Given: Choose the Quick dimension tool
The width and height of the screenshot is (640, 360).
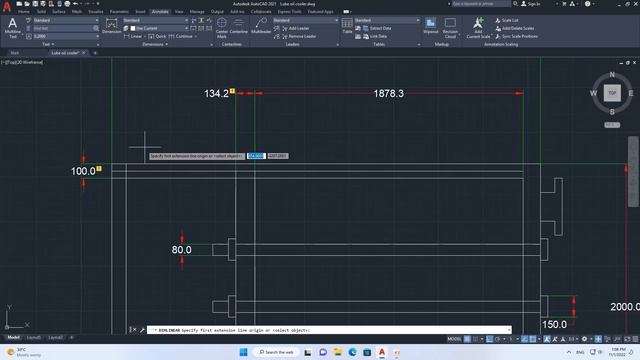Looking at the screenshot, I should coord(158,36).
